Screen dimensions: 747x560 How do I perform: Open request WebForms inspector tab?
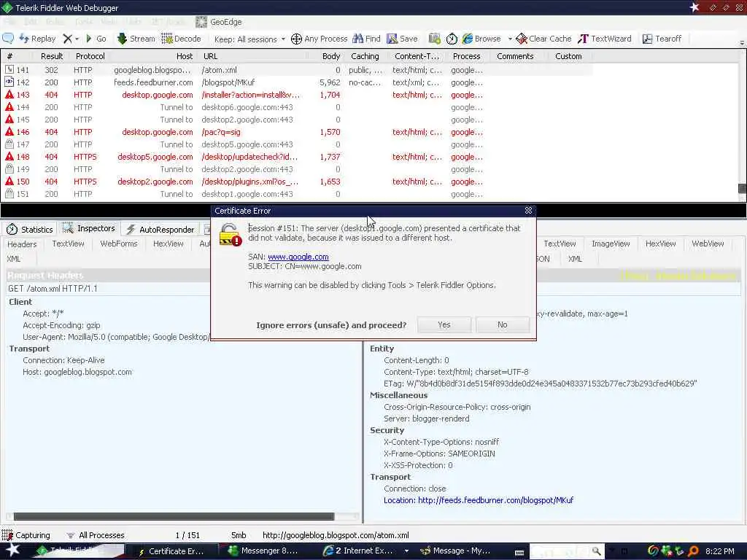[x=119, y=244]
